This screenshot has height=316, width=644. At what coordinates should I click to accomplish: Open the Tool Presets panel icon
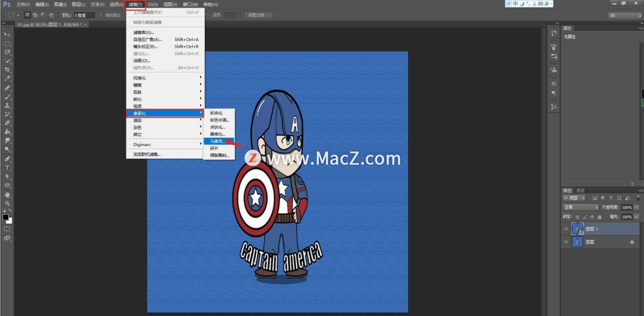(x=554, y=106)
